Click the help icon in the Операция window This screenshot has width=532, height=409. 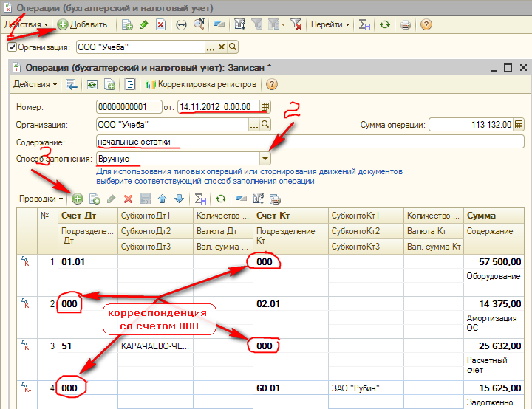(x=271, y=84)
